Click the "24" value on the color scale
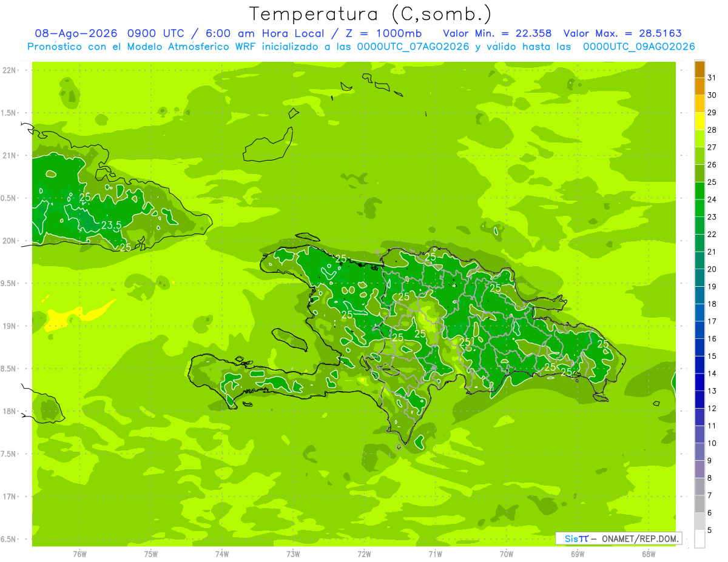This screenshot has height=562, width=728. pyautogui.click(x=712, y=199)
